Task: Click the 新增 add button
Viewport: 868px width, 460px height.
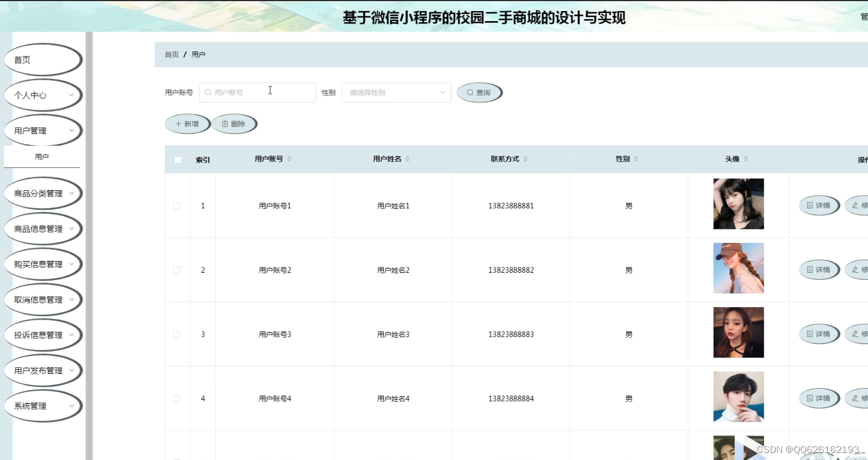Action: point(187,124)
